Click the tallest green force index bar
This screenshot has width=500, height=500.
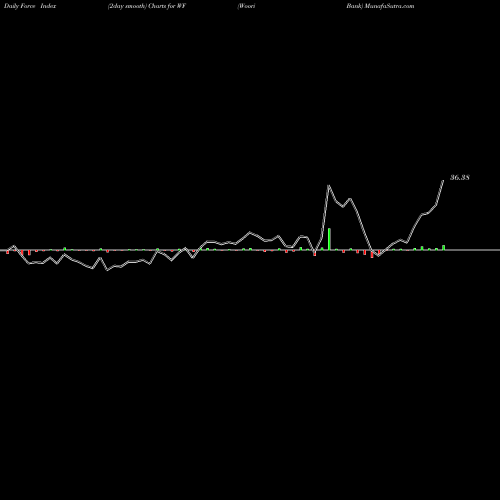click(329, 239)
